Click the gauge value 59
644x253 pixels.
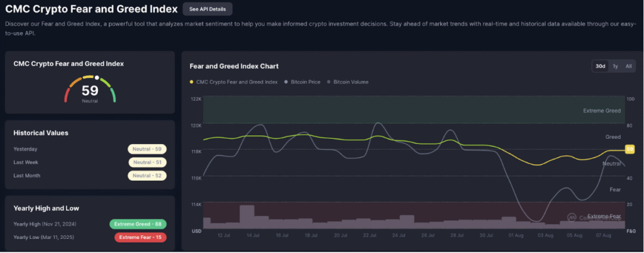click(x=90, y=91)
